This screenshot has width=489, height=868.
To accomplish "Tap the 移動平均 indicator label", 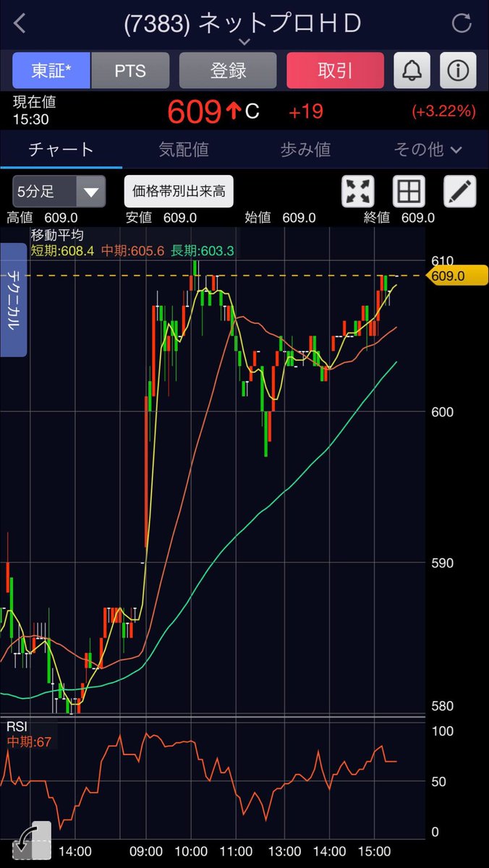I will (57, 235).
